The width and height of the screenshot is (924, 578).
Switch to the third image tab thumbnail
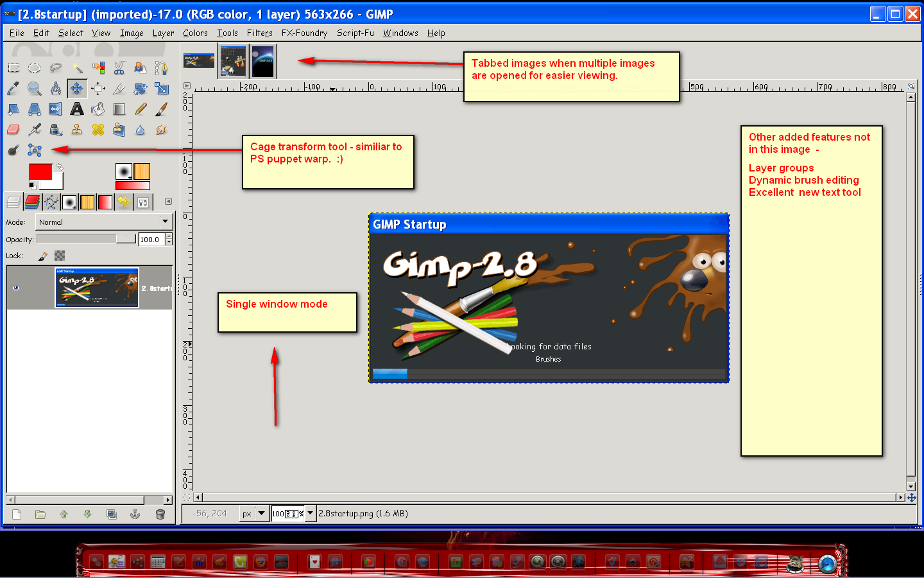pyautogui.click(x=262, y=62)
